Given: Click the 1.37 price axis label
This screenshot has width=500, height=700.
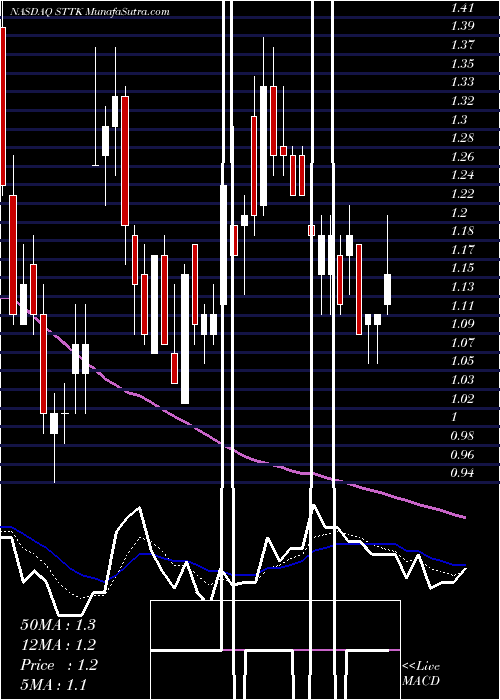Looking at the screenshot, I should coord(462,45).
